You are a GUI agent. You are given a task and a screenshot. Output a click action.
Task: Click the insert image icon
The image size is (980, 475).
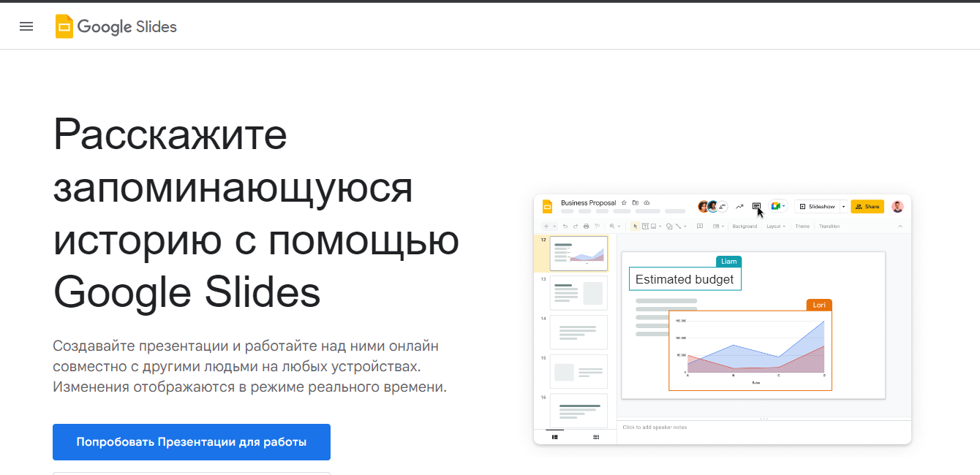pyautogui.click(x=653, y=227)
